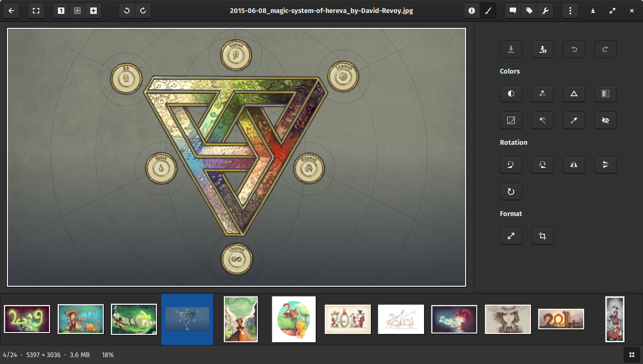Open the Color Picker eyedropper tool

[x=574, y=120]
